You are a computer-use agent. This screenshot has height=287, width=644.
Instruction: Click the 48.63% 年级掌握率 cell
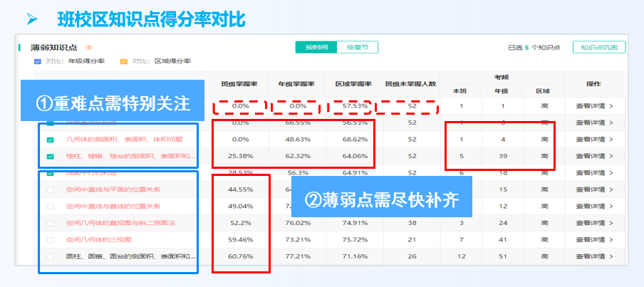click(x=298, y=140)
